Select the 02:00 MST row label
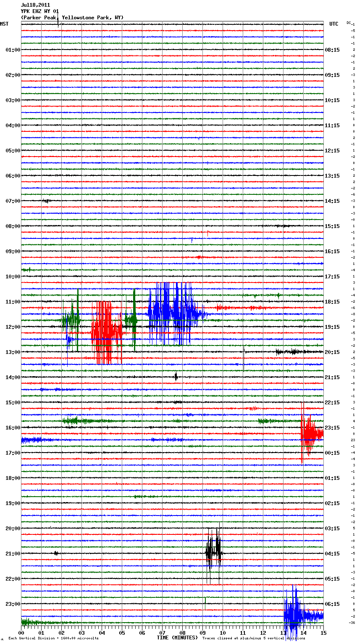The image size is (357, 644). click(x=13, y=75)
